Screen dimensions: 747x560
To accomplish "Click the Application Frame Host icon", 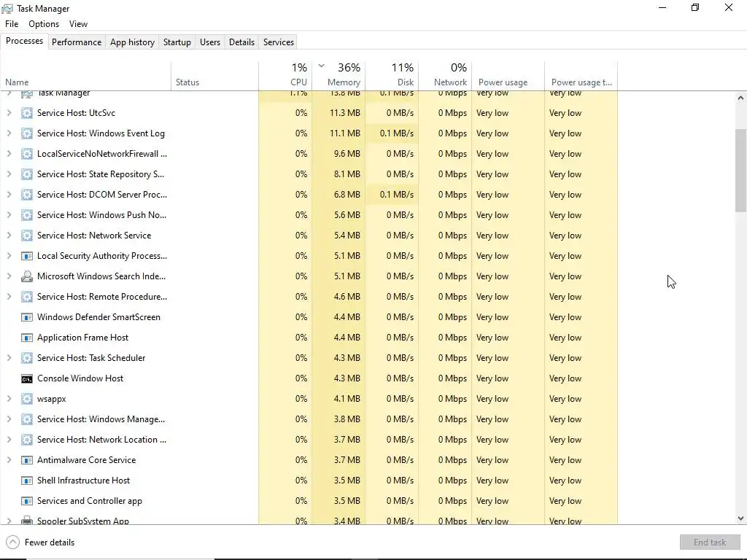I will (x=27, y=338).
